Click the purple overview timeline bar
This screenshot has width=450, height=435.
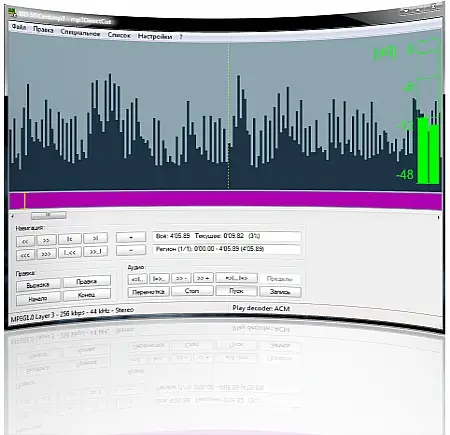226,201
